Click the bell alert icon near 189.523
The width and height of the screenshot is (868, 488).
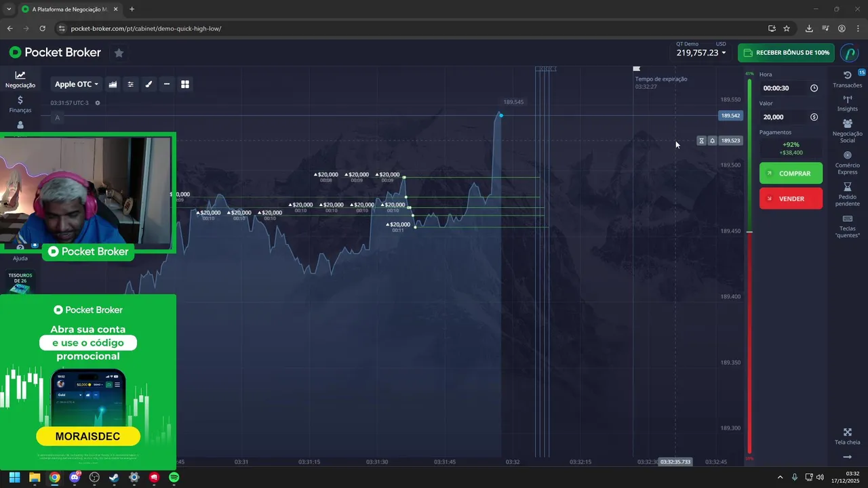pyautogui.click(x=712, y=141)
